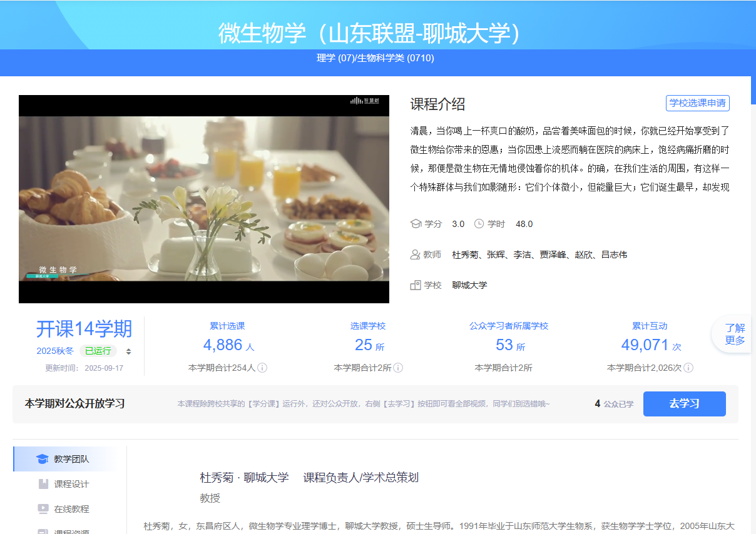This screenshot has height=534, width=756.
Task: Open the 聊城大学 school link
Action: (x=469, y=285)
